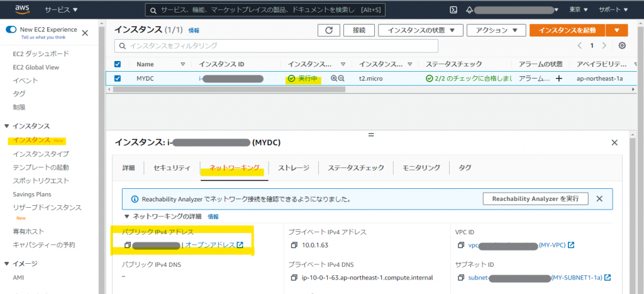
Task: Open the アクション dropdown menu
Action: pos(496,30)
